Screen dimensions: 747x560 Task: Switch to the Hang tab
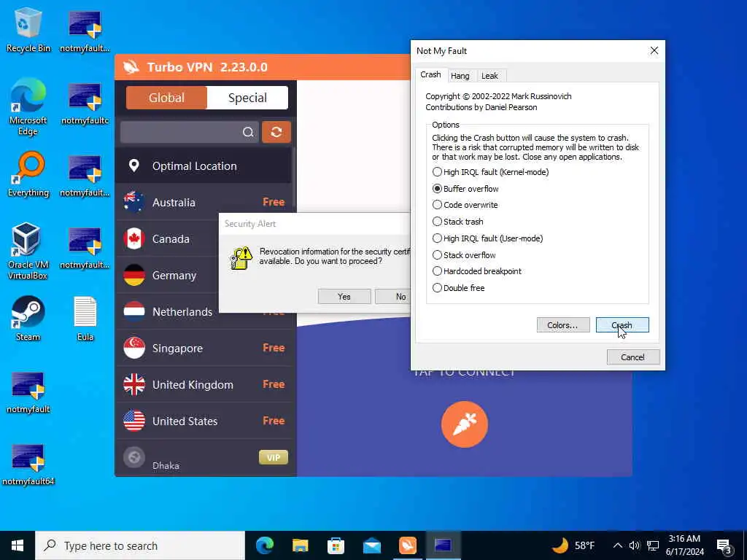pos(460,76)
